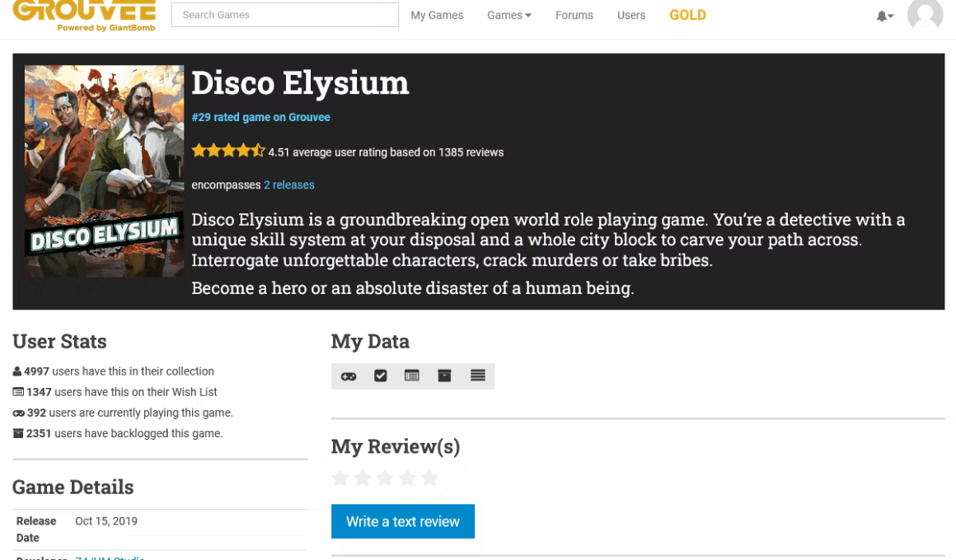Mark game as Playing with gamepad icon
This screenshot has height=560, width=956.
348,376
